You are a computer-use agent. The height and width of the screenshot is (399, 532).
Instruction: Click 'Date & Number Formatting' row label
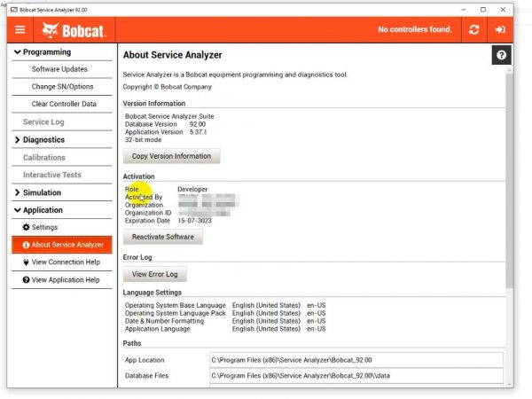tap(164, 321)
